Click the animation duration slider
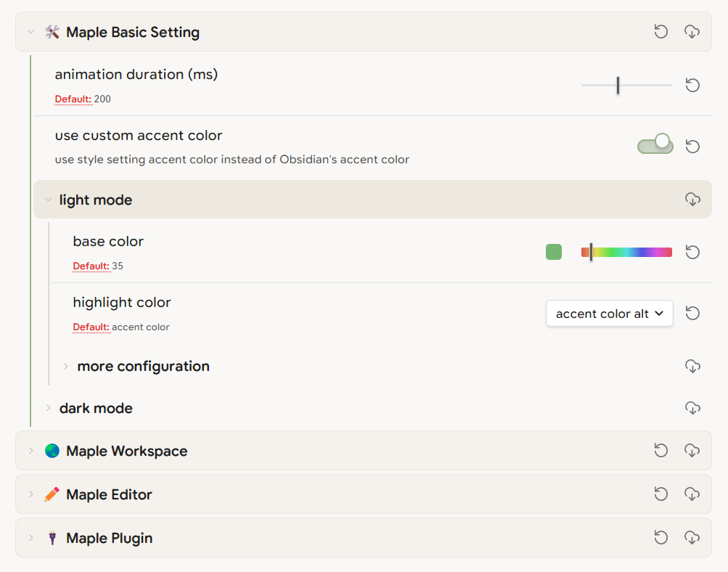Image resolution: width=728 pixels, height=572 pixels. (x=626, y=85)
